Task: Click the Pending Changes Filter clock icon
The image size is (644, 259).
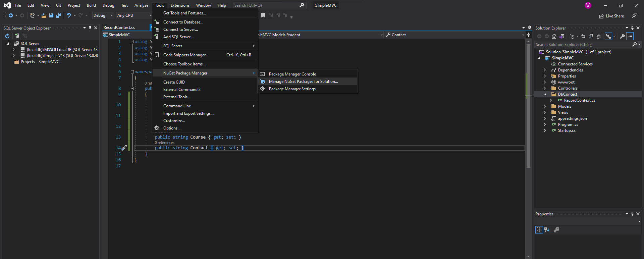Action: click(x=572, y=36)
